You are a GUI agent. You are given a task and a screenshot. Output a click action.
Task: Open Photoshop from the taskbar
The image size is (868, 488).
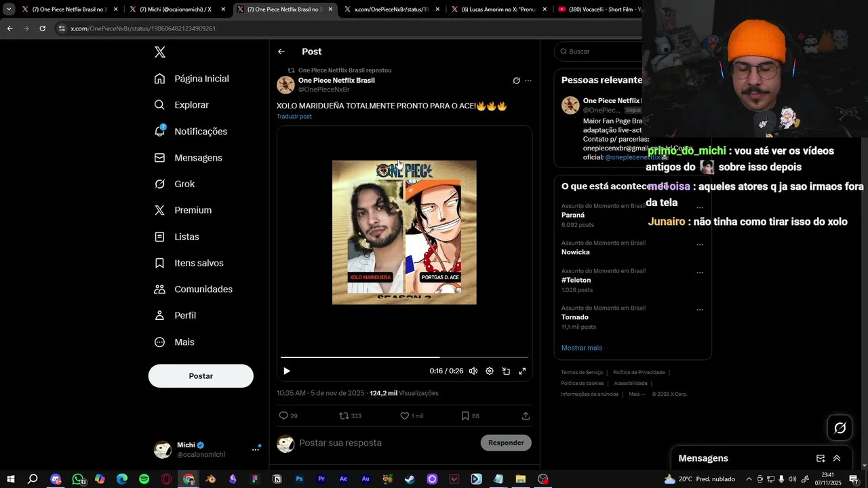[x=299, y=479]
